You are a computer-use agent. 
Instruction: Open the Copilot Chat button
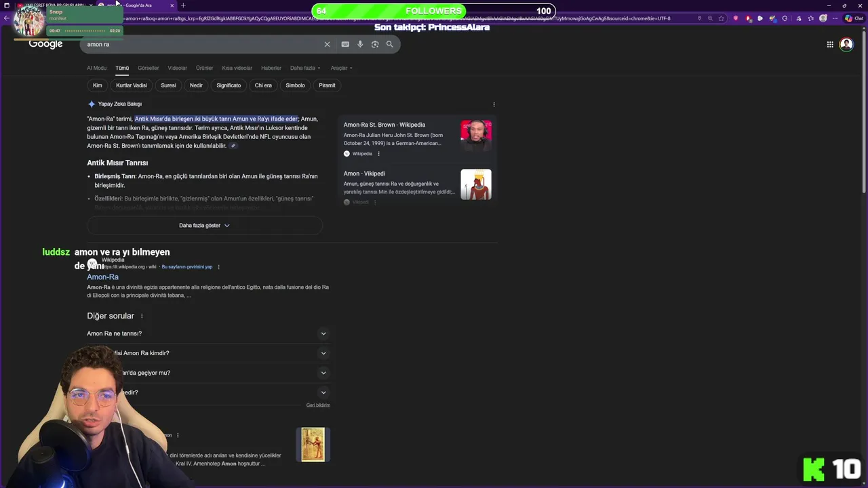click(852, 18)
